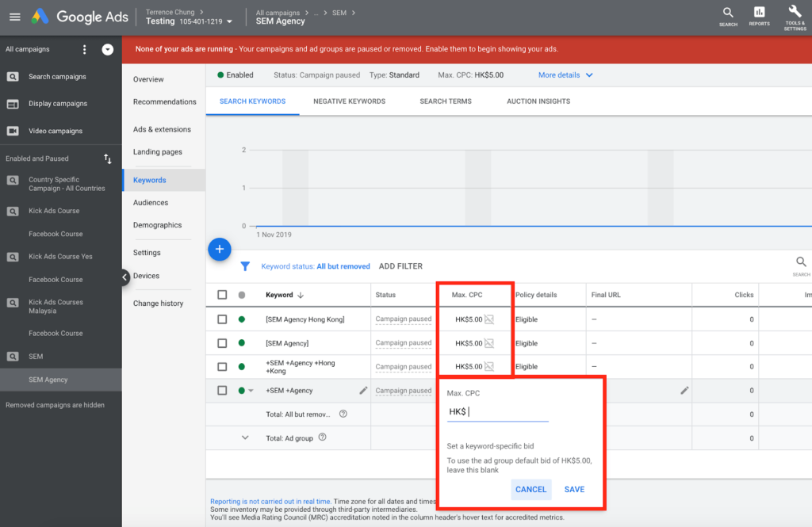Expand the Total: Ad group row chevron

tap(245, 437)
